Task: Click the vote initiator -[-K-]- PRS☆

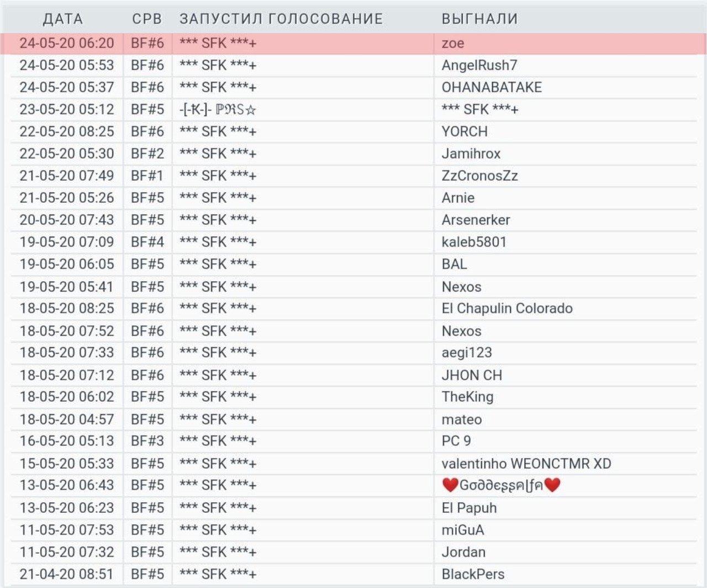Action: 218,109
